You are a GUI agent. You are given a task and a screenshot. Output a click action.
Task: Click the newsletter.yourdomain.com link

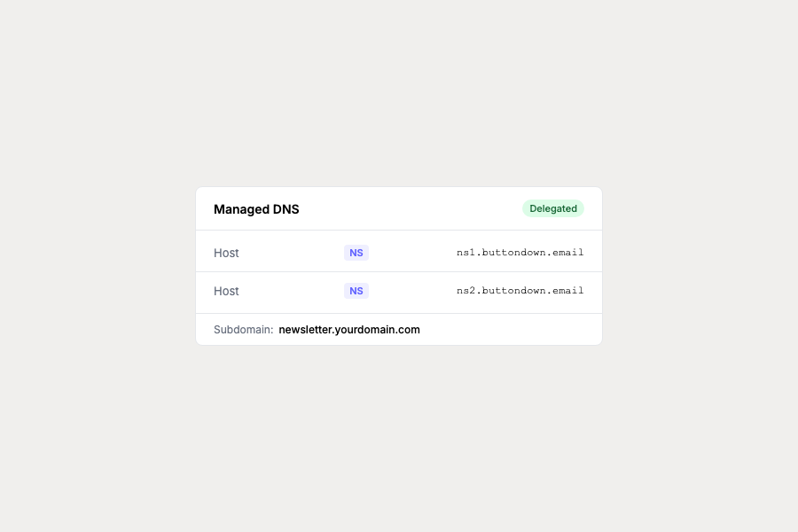point(349,329)
